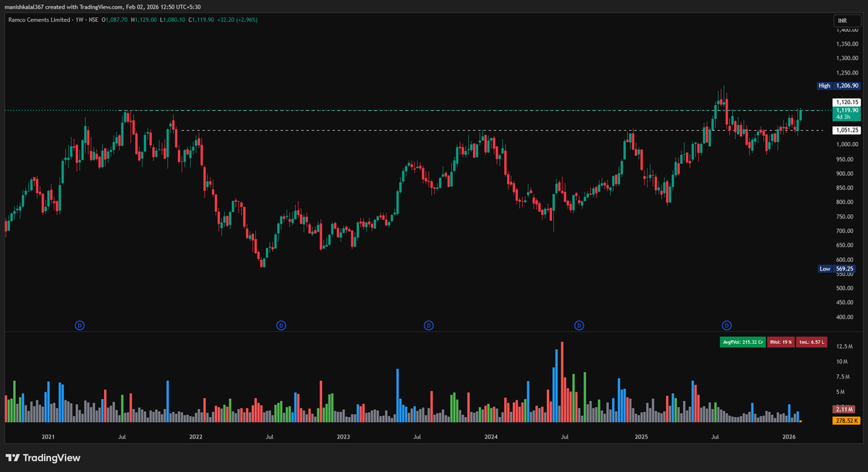The width and height of the screenshot is (868, 472).
Task: Click the 2024 time axis label
Action: (x=490, y=437)
